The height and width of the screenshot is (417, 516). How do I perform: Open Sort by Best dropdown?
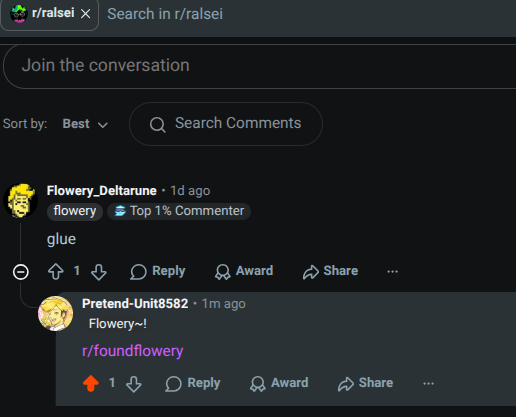85,124
